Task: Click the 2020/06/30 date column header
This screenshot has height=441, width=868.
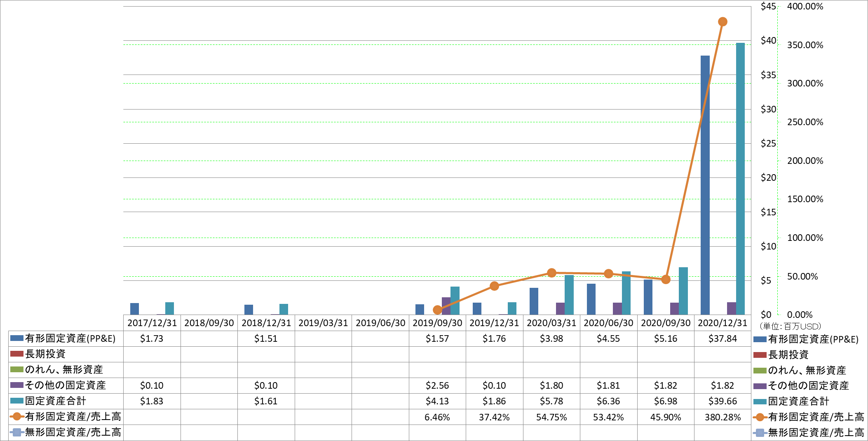Action: 608,323
